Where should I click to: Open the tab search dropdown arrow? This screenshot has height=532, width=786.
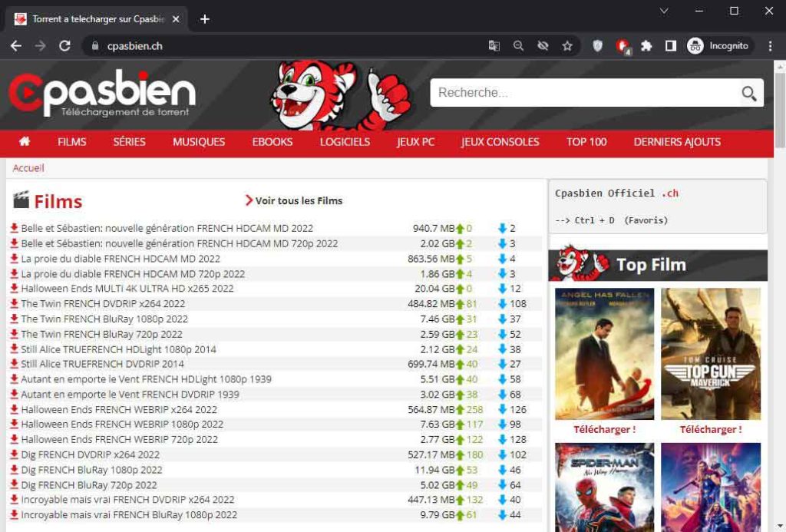point(664,11)
